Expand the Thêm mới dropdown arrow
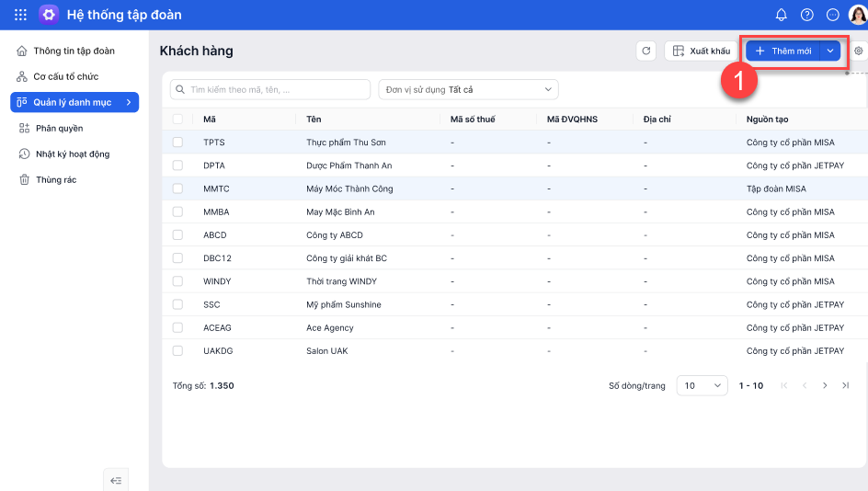Viewport: 868px width, 491px height. pyautogui.click(x=830, y=51)
